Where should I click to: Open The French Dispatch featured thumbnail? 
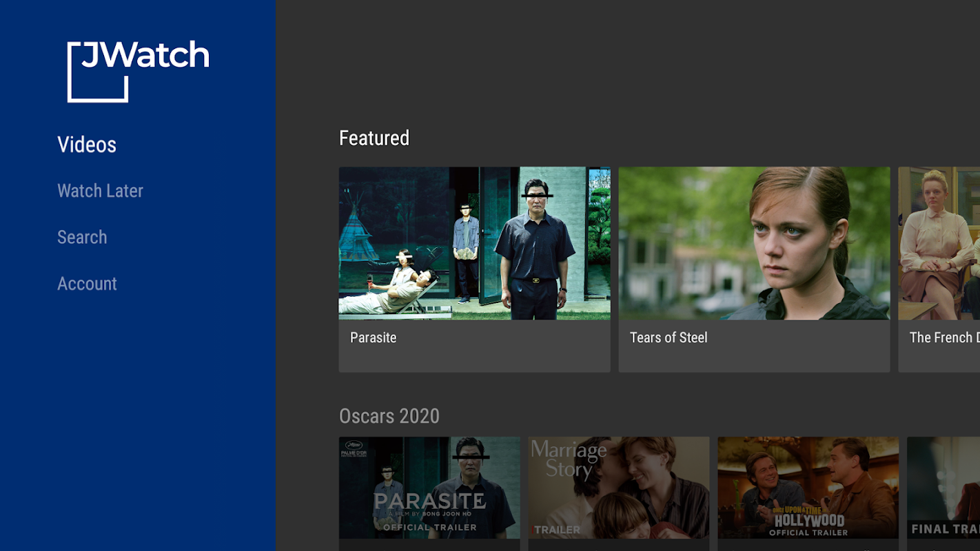coord(939,243)
